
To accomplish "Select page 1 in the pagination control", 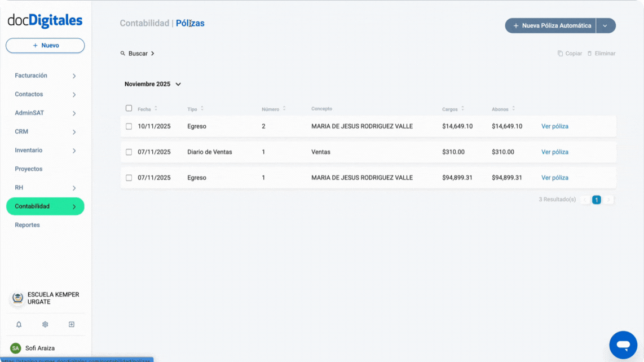I will pyautogui.click(x=596, y=199).
